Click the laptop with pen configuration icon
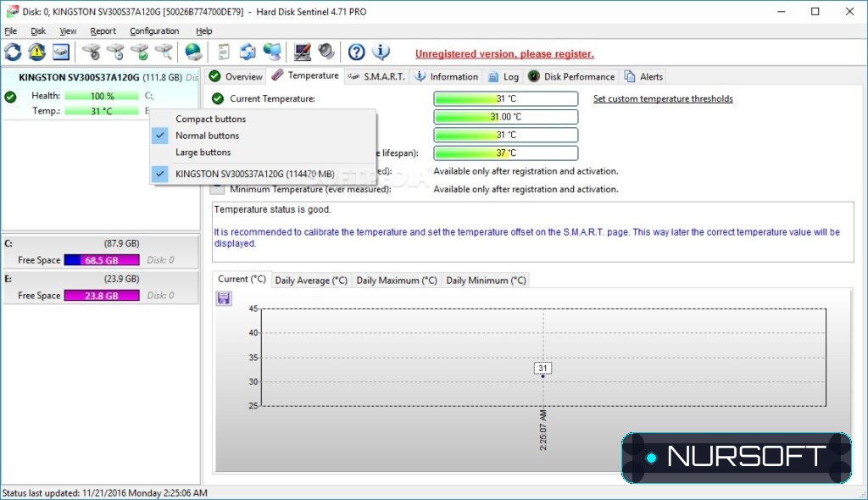Viewport: 868px width, 500px height. (303, 53)
